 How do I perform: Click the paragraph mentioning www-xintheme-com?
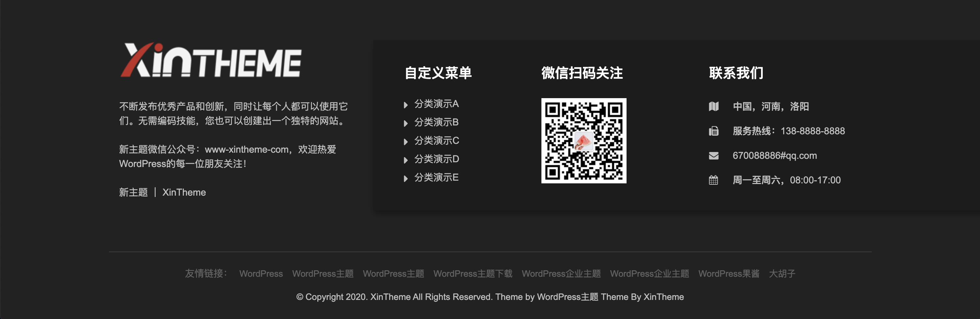click(227, 156)
